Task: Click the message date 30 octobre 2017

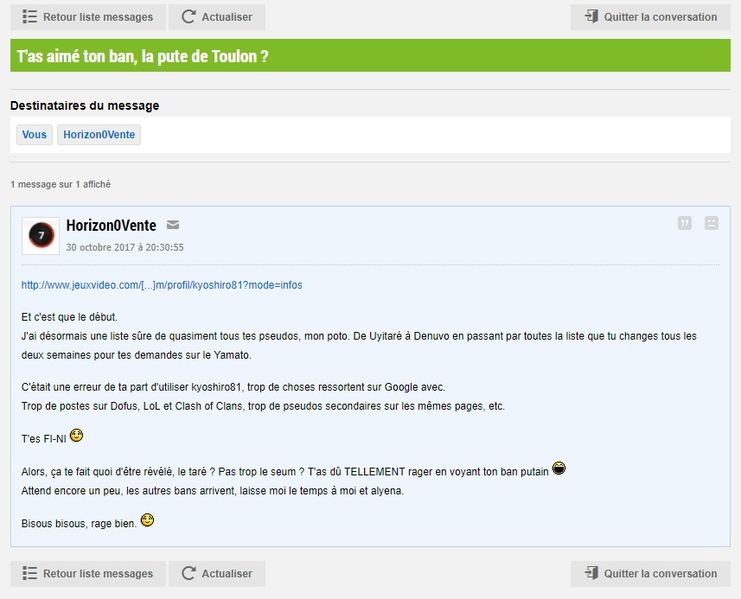Action: (125, 247)
